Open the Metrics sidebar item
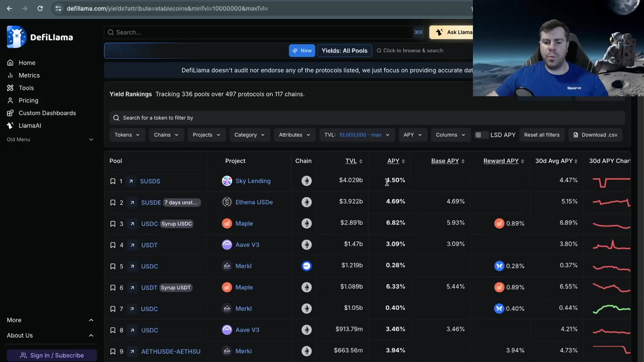The width and height of the screenshot is (644, 362). point(29,75)
